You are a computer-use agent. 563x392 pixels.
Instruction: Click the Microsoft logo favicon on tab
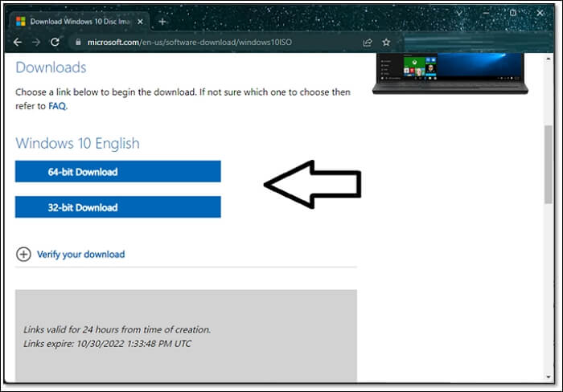pos(21,22)
